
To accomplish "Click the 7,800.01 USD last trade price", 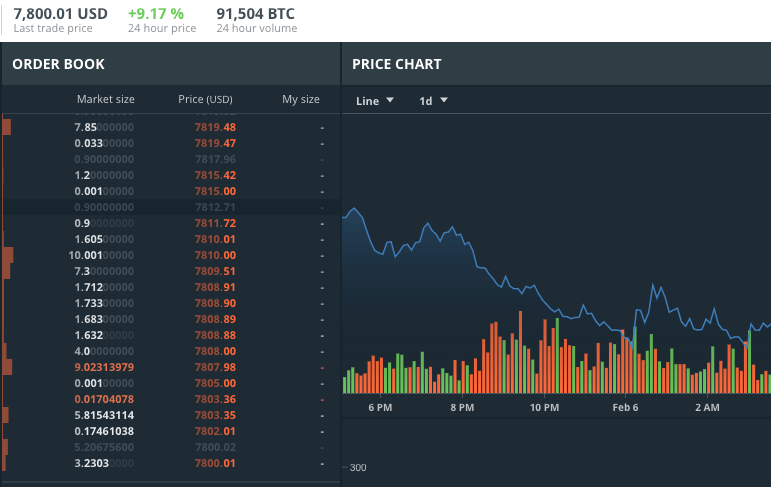I will pyautogui.click(x=60, y=14).
